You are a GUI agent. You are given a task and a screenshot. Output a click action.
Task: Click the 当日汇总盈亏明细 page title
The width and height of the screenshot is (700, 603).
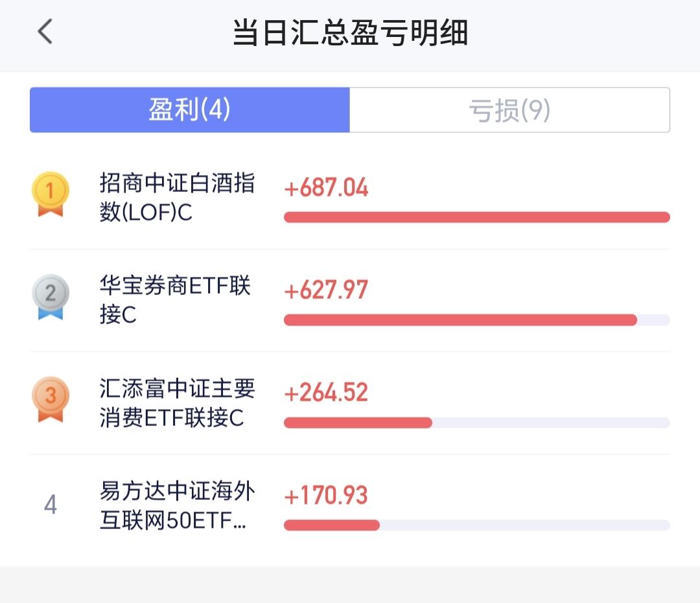(351, 32)
